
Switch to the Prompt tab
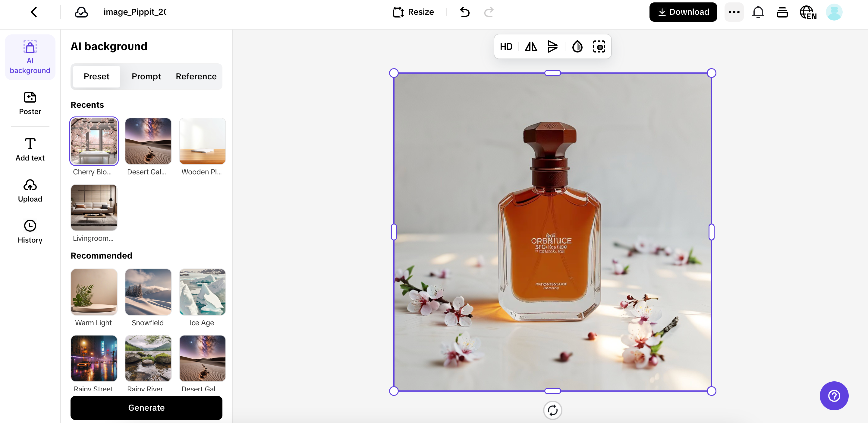pos(146,77)
